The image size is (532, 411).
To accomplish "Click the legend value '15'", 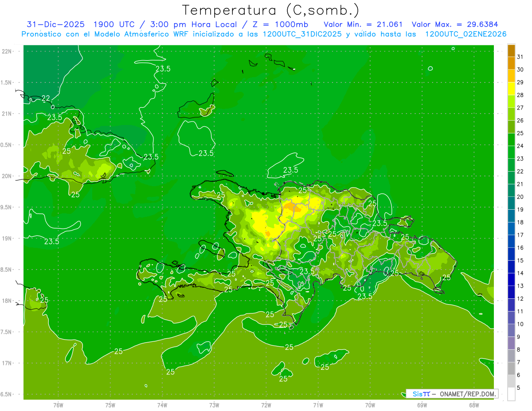I will coord(520,260).
